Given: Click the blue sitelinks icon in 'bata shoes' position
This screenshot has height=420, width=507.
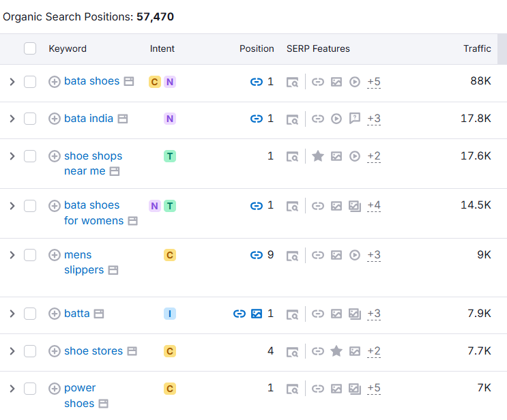Looking at the screenshot, I should pos(257,82).
